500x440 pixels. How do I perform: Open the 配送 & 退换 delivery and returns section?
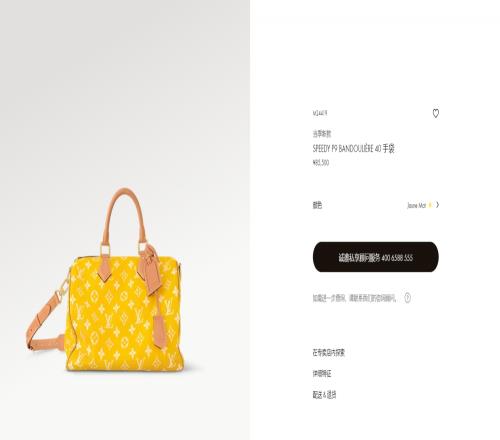pyautogui.click(x=324, y=395)
